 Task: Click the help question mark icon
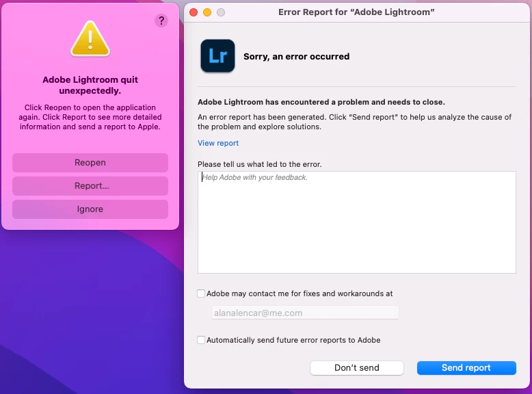point(161,21)
